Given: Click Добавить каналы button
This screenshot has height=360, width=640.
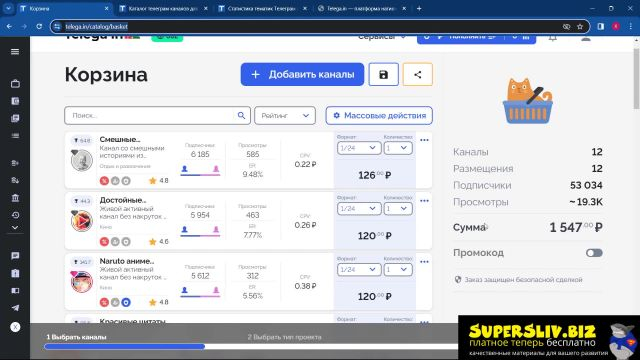Looking at the screenshot, I should (x=302, y=74).
